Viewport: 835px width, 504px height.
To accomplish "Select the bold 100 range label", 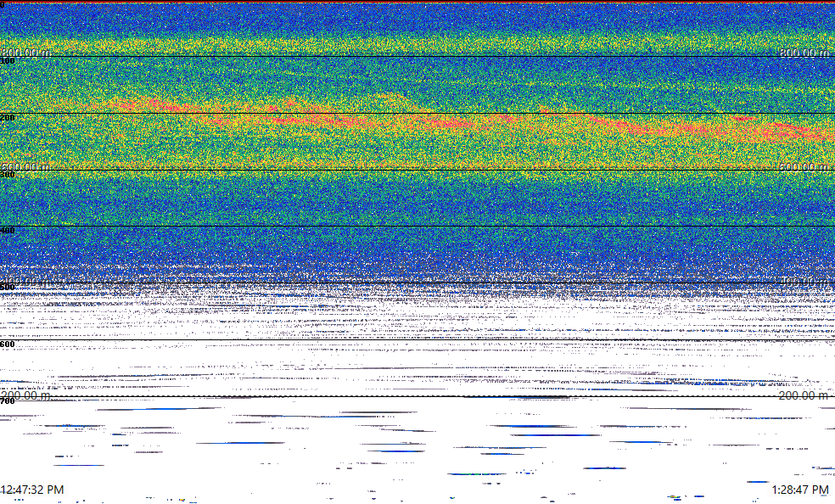I will pyautogui.click(x=8, y=61).
